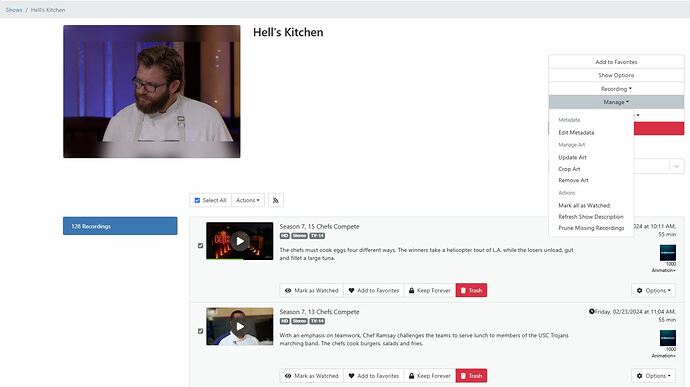Viewport: 690px width, 387px height.
Task: Click the TV-14 badge on 13 Chefs Compete
Action: tap(317, 321)
